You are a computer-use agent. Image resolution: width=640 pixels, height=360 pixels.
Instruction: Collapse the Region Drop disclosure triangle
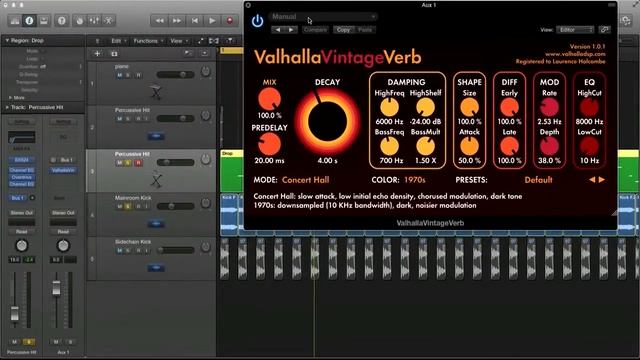[x=7, y=41]
